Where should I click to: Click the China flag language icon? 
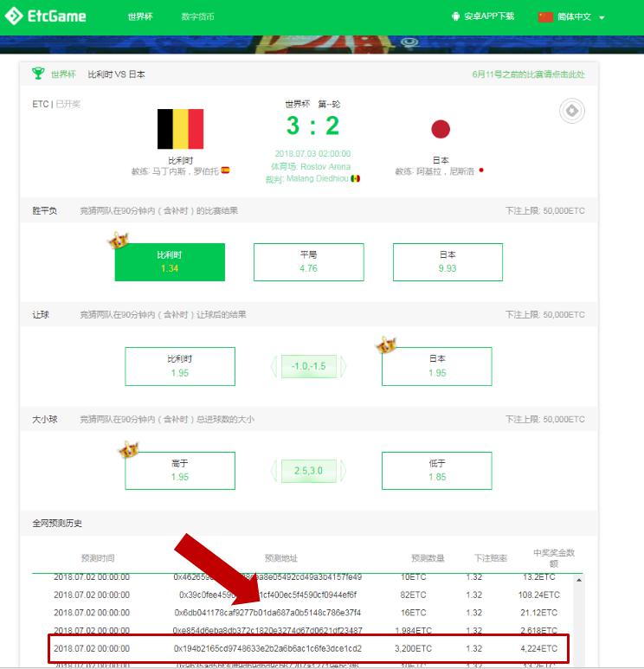pos(545,16)
